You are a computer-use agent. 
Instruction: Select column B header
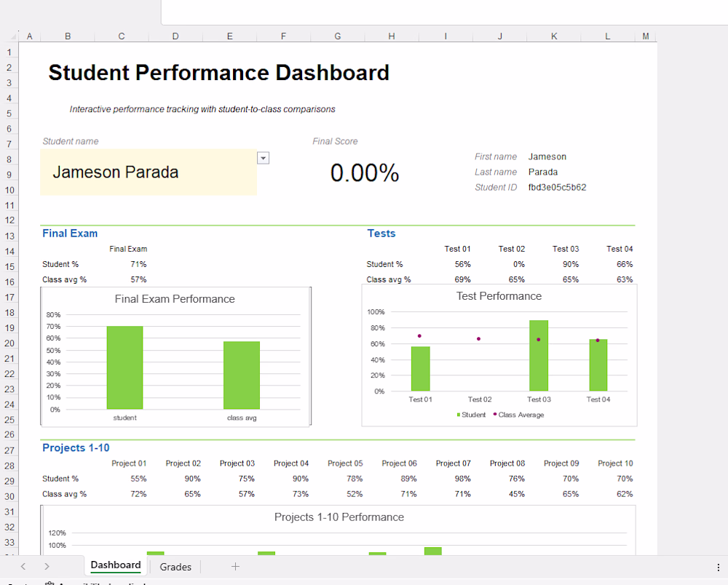[68, 36]
